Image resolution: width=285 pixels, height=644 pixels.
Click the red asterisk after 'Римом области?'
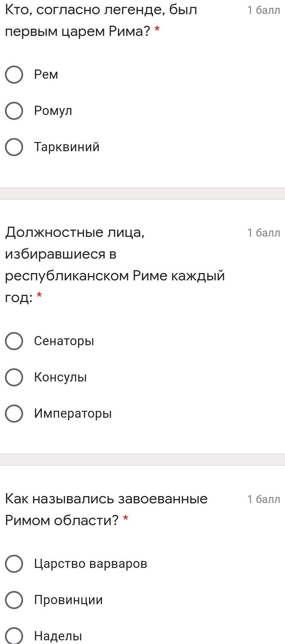[125, 519]
